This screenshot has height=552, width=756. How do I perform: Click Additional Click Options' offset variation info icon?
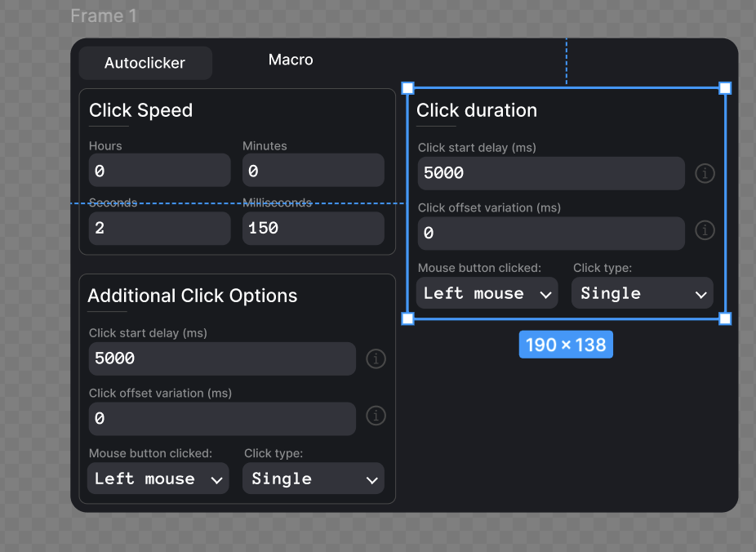click(376, 416)
